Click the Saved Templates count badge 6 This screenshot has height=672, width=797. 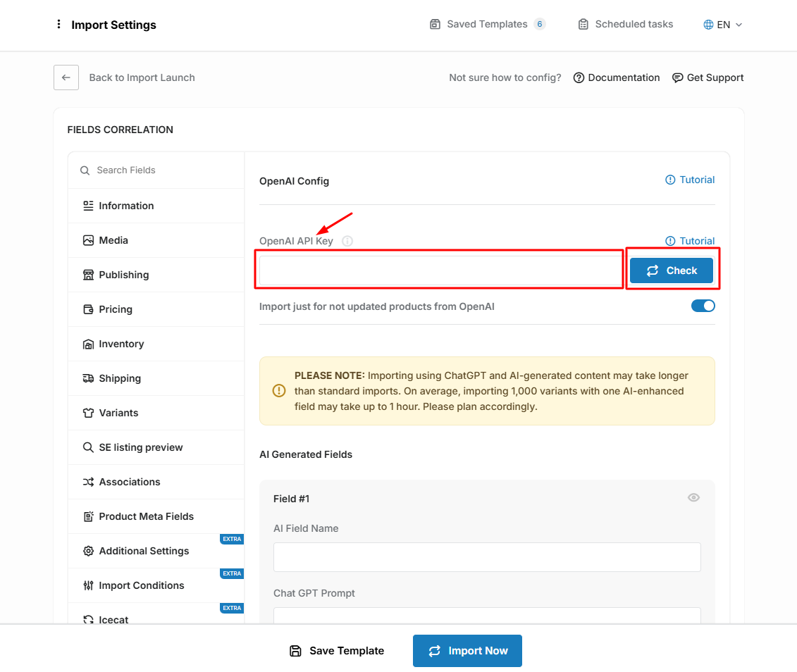[x=540, y=25]
